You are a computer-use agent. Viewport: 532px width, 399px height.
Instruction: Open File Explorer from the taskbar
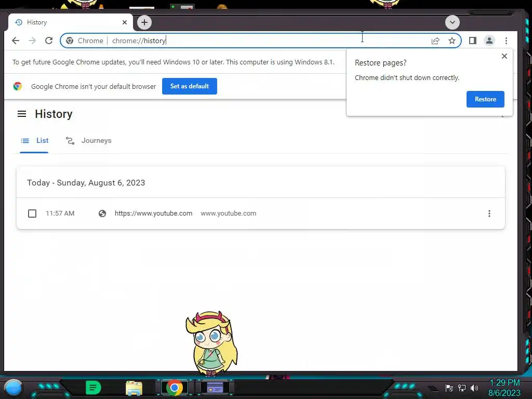[134, 388]
